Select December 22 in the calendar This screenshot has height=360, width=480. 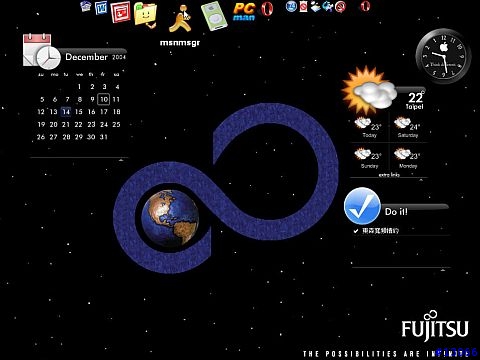coord(78,124)
